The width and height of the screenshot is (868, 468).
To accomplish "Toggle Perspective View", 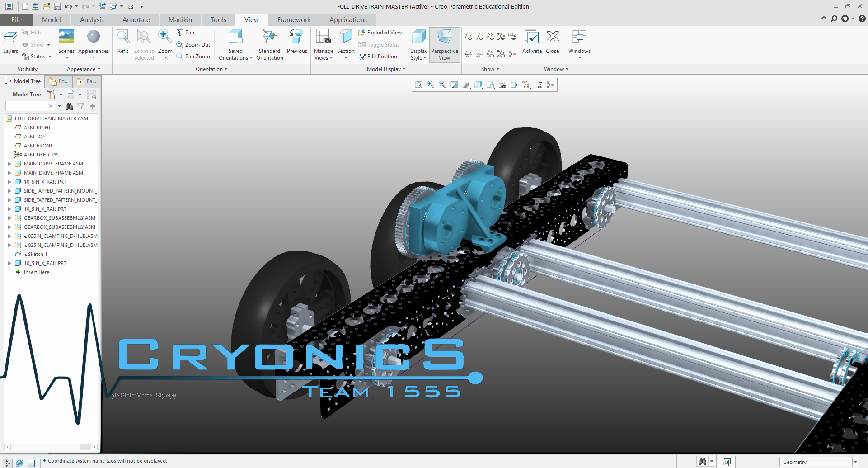I will tap(445, 45).
